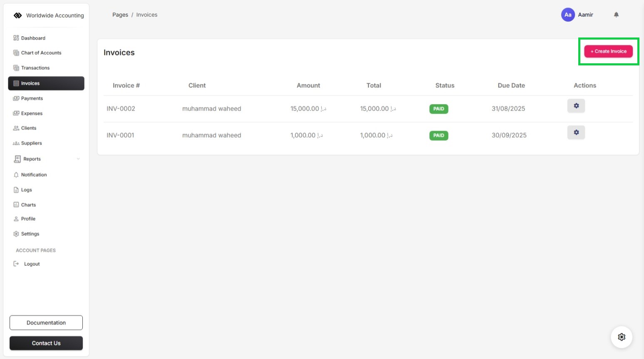Click the Logout icon in sidebar
The image size is (644, 359).
(x=16, y=264)
